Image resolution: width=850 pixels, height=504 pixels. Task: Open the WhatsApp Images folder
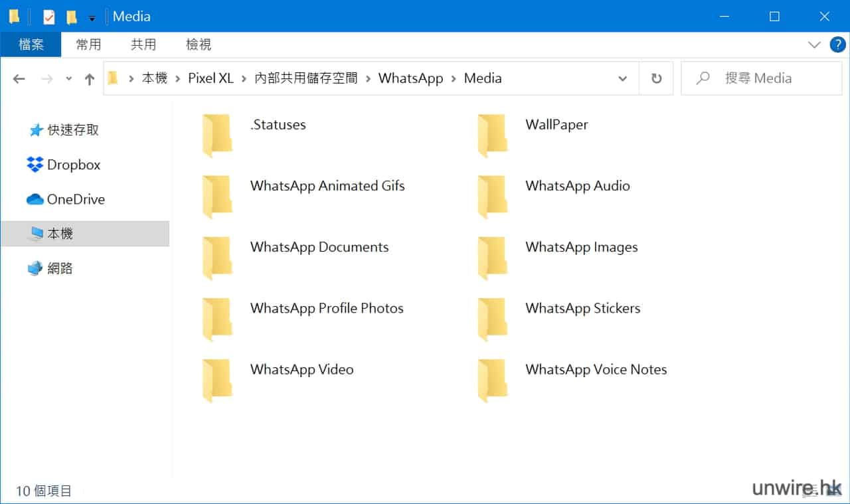(581, 247)
